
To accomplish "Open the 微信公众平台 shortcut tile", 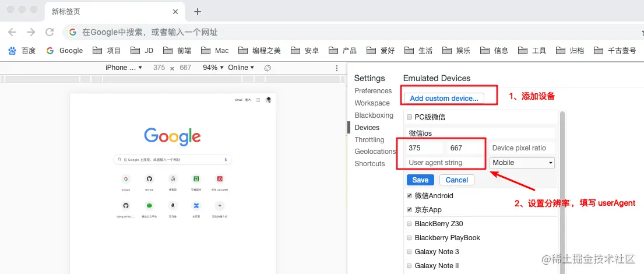I will pyautogui.click(x=149, y=208).
